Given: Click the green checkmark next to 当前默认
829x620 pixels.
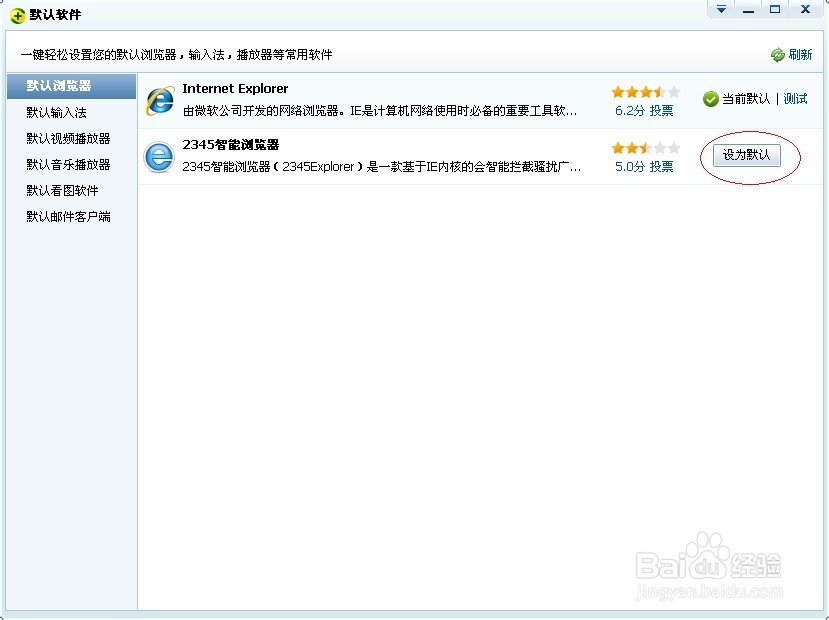Looking at the screenshot, I should coord(711,99).
